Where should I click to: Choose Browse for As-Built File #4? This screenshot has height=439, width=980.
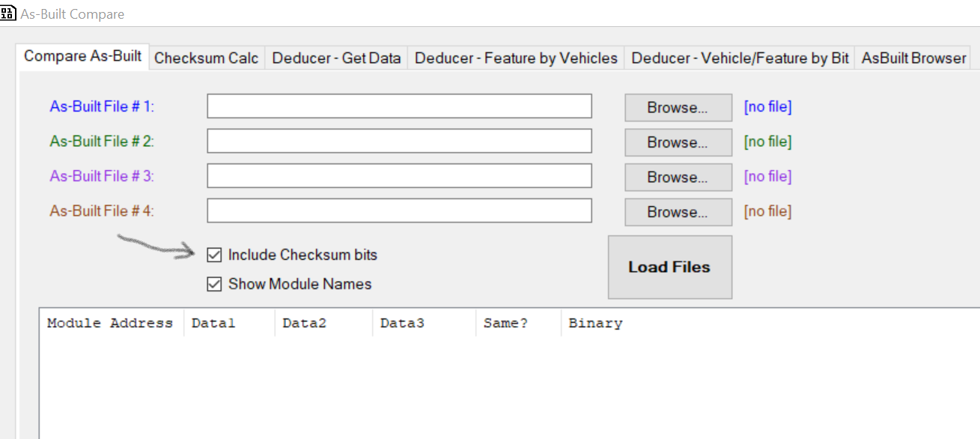(678, 212)
